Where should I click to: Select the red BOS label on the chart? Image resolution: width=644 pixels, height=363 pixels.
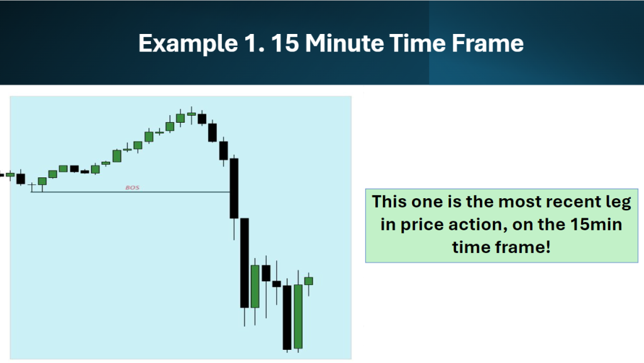pyautogui.click(x=132, y=187)
